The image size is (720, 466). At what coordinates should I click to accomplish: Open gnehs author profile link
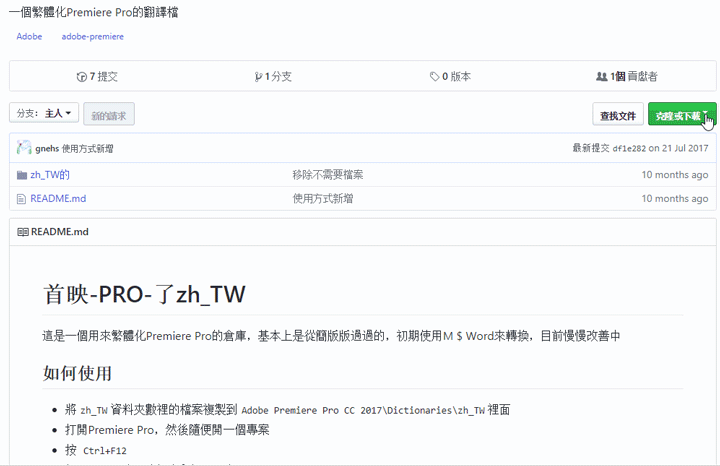click(x=47, y=148)
